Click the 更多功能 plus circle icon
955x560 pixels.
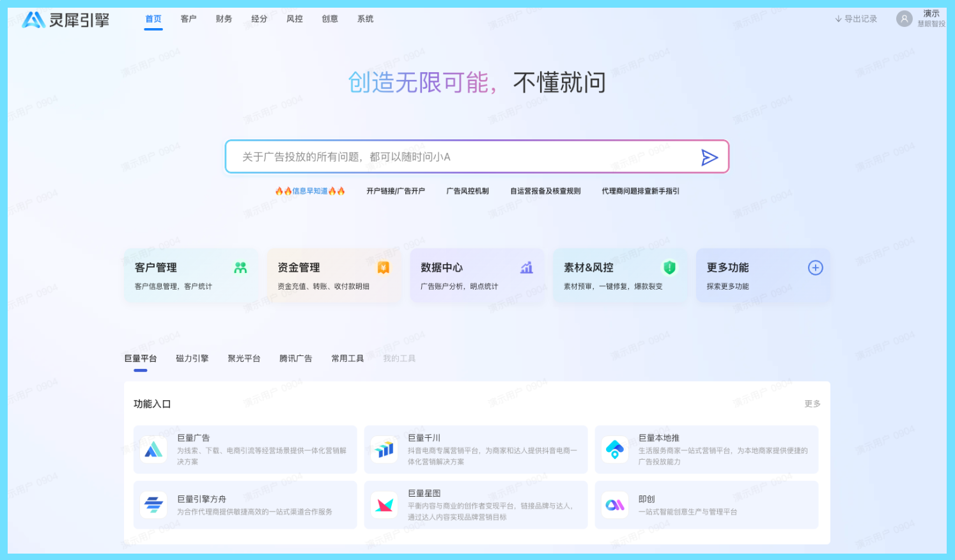(x=816, y=268)
